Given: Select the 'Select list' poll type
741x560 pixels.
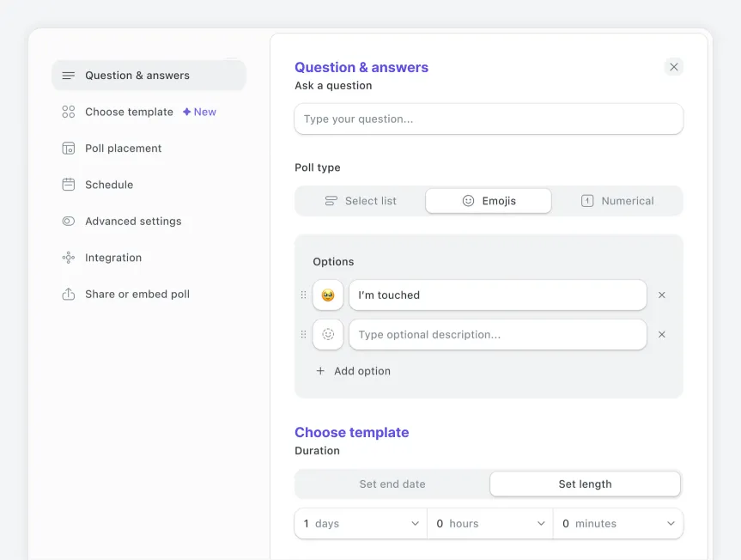Looking at the screenshot, I should tap(361, 201).
